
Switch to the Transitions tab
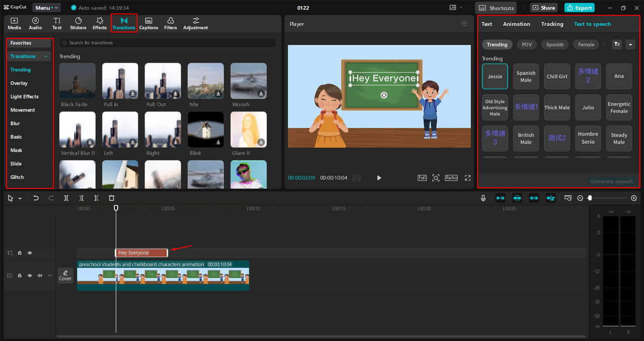pos(124,23)
